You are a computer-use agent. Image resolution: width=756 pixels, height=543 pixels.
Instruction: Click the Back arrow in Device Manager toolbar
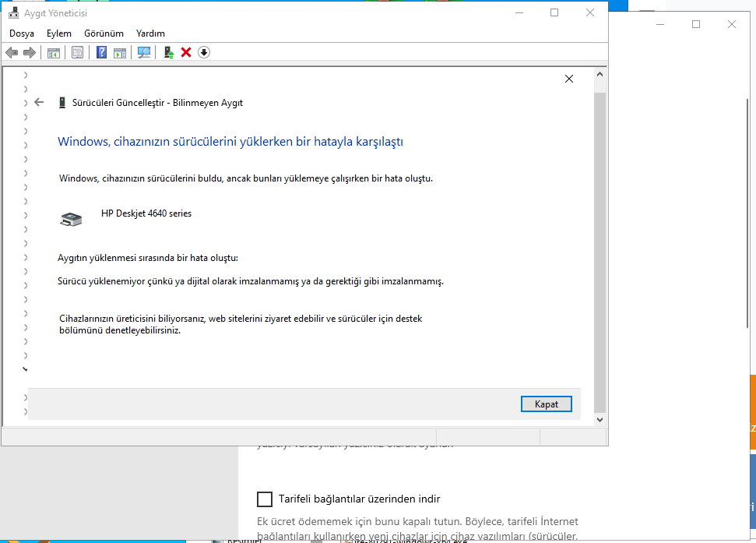click(12, 52)
